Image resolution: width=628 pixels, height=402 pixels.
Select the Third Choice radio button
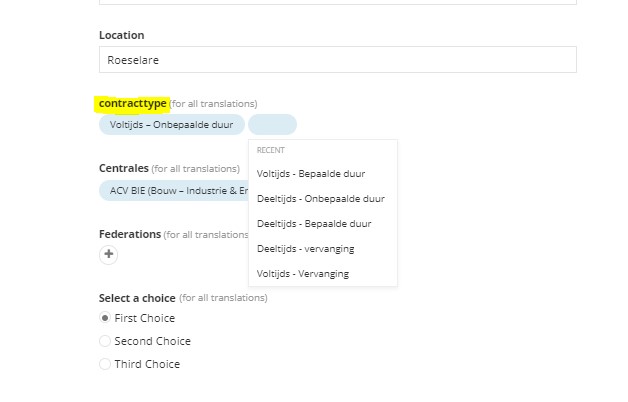point(105,364)
